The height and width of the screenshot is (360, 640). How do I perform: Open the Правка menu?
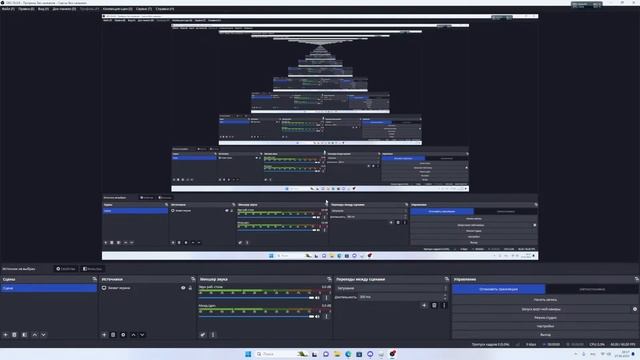[27, 9]
